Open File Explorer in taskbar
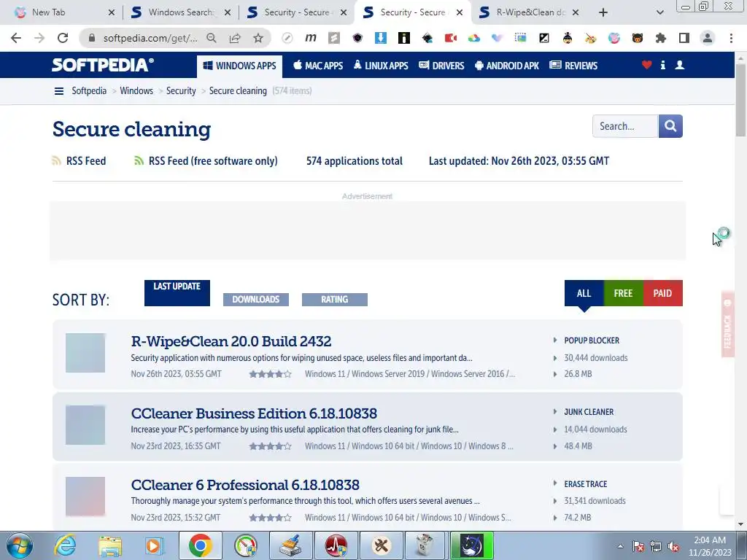The height and width of the screenshot is (560, 747). pyautogui.click(x=110, y=545)
